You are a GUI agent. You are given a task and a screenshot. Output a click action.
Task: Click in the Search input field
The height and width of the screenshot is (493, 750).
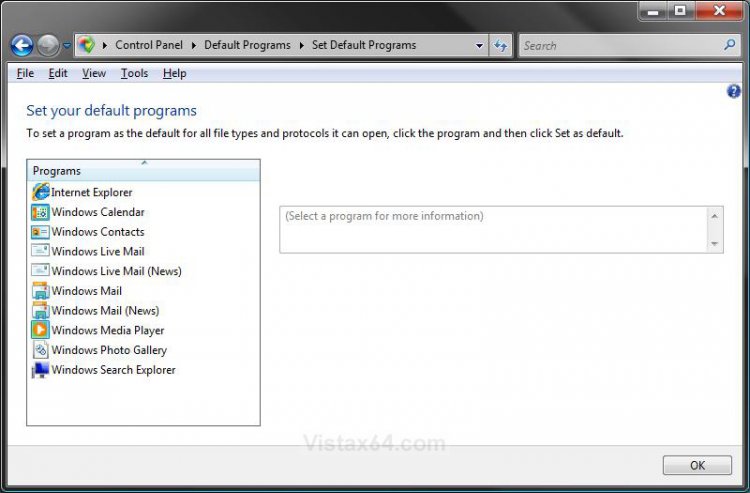pyautogui.click(x=621, y=45)
